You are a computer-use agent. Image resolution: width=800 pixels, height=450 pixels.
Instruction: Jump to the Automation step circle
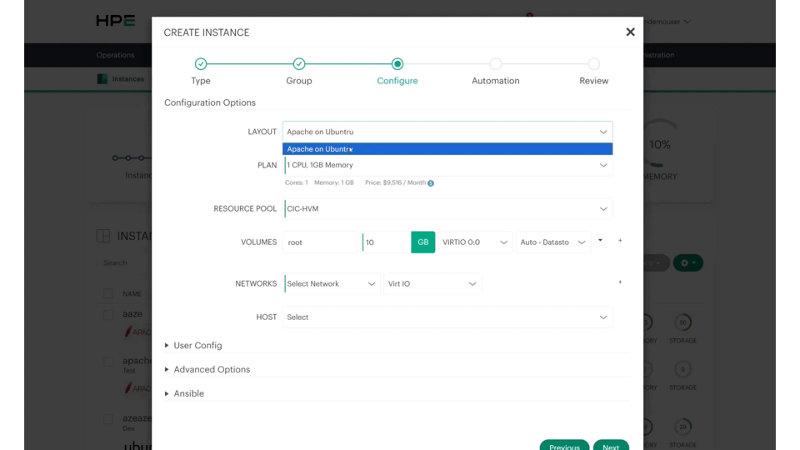[495, 64]
